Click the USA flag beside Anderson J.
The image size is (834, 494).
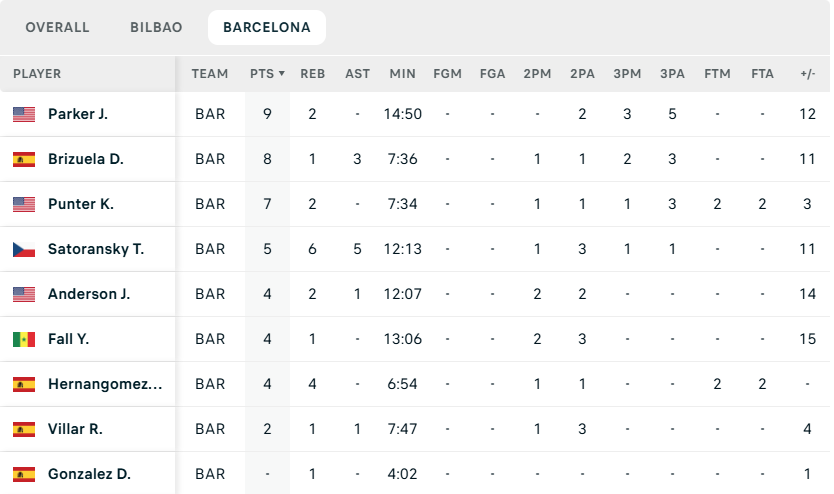click(x=24, y=294)
